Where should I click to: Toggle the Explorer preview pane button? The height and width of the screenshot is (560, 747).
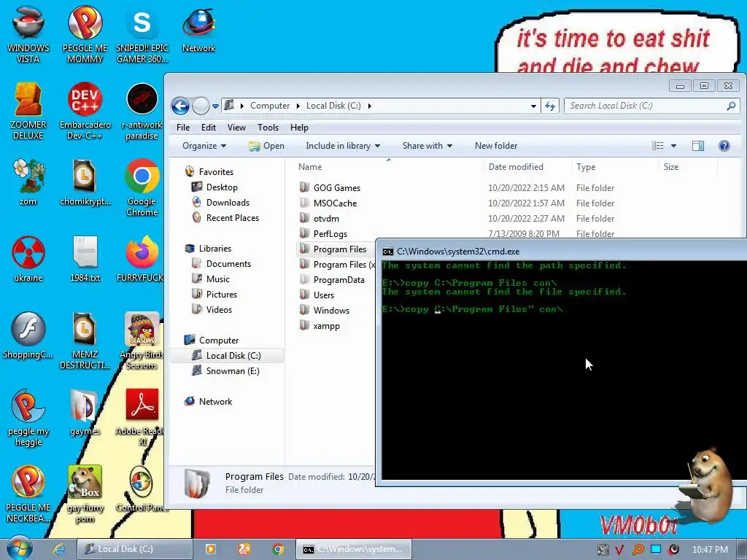pos(698,146)
